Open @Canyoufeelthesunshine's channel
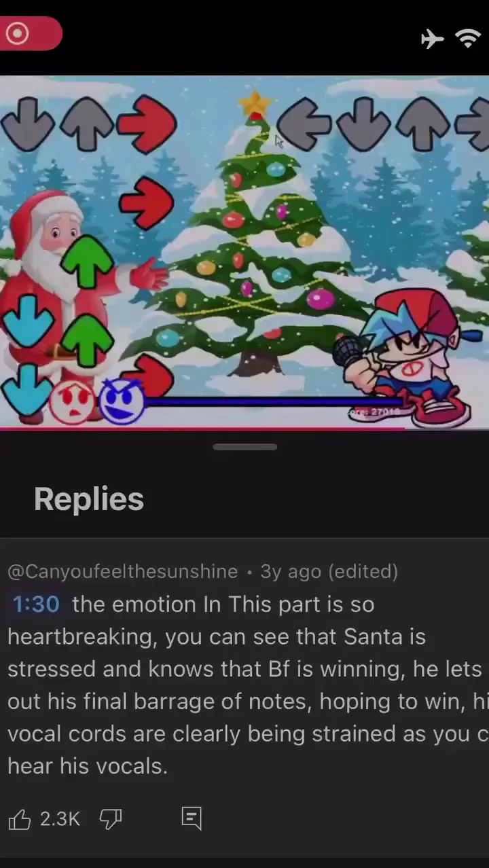The image size is (489, 868). (122, 571)
